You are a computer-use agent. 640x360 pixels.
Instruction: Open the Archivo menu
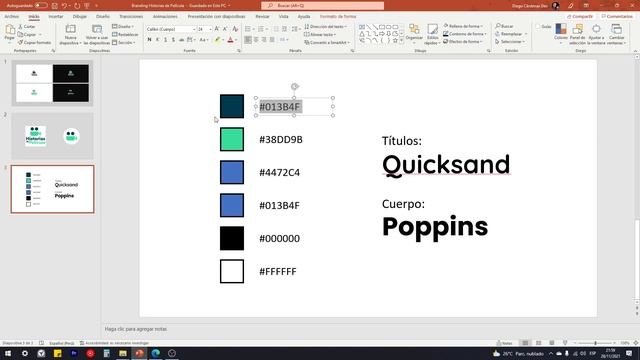click(11, 16)
